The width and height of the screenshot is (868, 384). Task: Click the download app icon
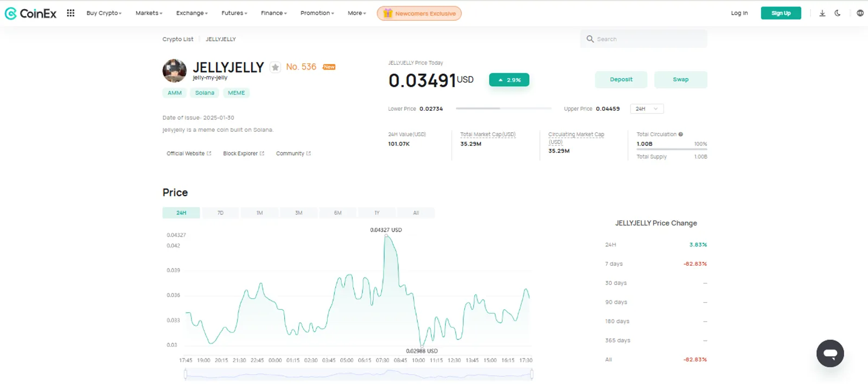coord(822,13)
